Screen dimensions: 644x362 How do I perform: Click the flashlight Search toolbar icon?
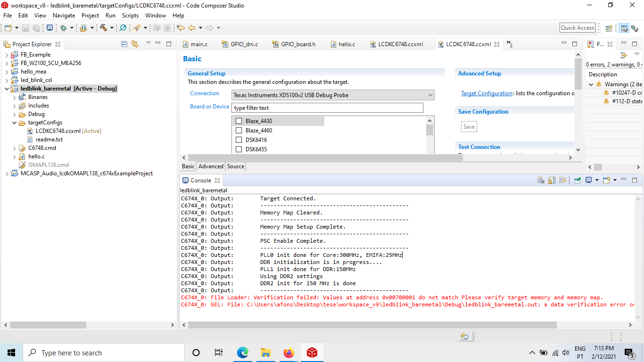click(x=137, y=28)
